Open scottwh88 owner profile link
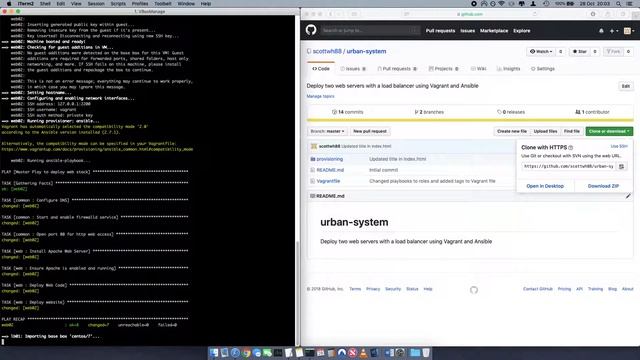Image resolution: width=640 pixels, height=360 pixels. point(327,51)
